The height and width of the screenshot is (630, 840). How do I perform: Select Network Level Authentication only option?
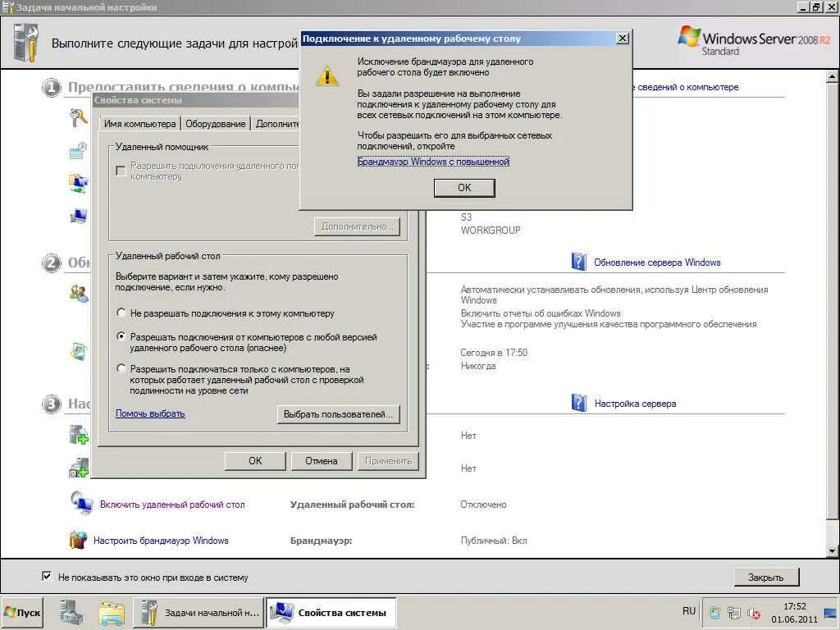pyautogui.click(x=121, y=368)
